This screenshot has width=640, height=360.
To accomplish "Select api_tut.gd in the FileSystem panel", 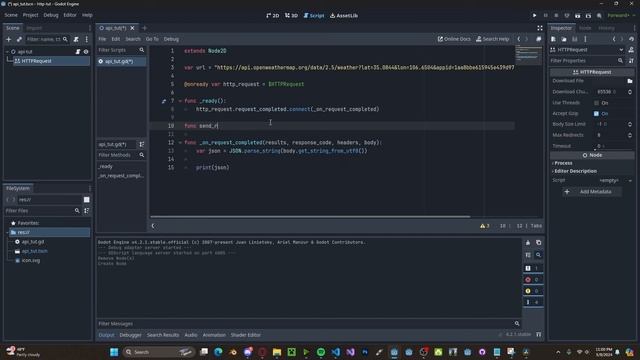I will (33, 242).
